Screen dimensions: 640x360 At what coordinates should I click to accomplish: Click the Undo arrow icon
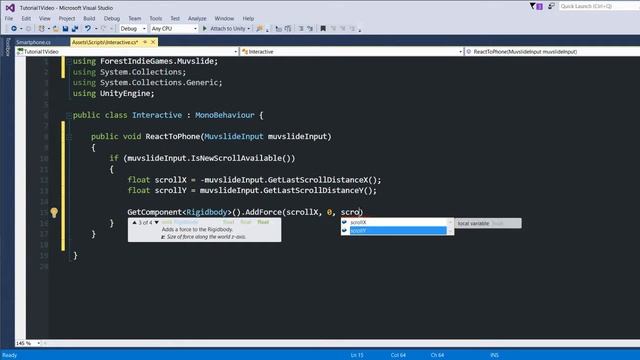click(88, 29)
